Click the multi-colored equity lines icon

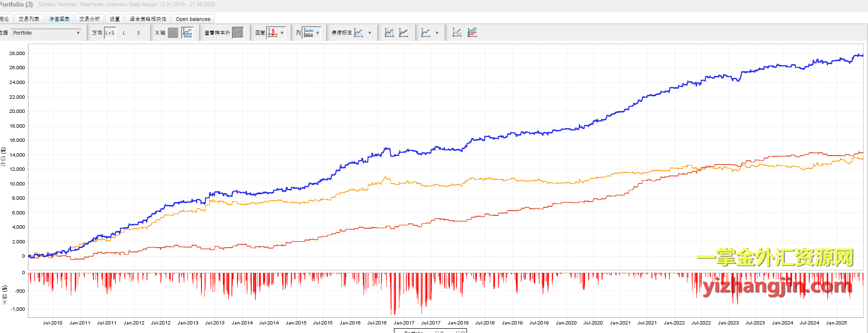pyautogui.click(x=472, y=33)
